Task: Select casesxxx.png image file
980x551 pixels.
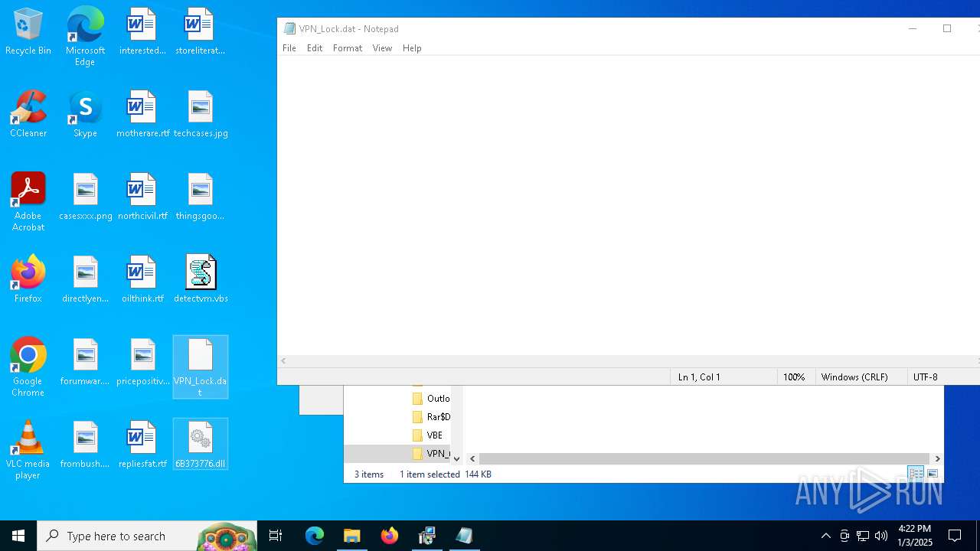Action: [x=85, y=197]
